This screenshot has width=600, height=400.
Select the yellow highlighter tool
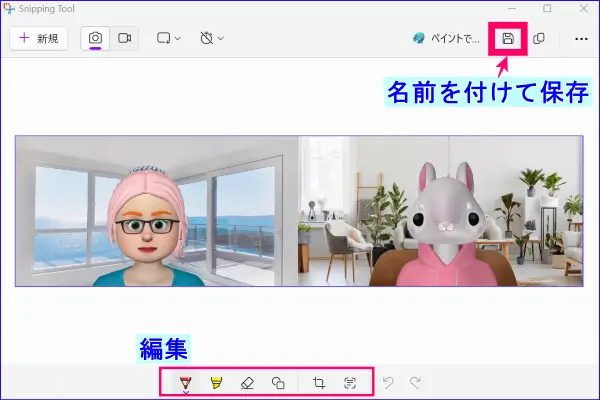(216, 383)
